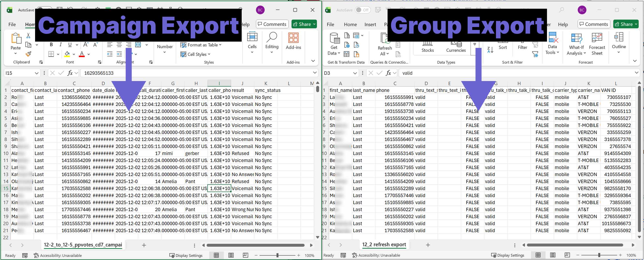Adjust the zoom slider in Campaign Export
This screenshot has width=644, height=260.
coord(277,255)
